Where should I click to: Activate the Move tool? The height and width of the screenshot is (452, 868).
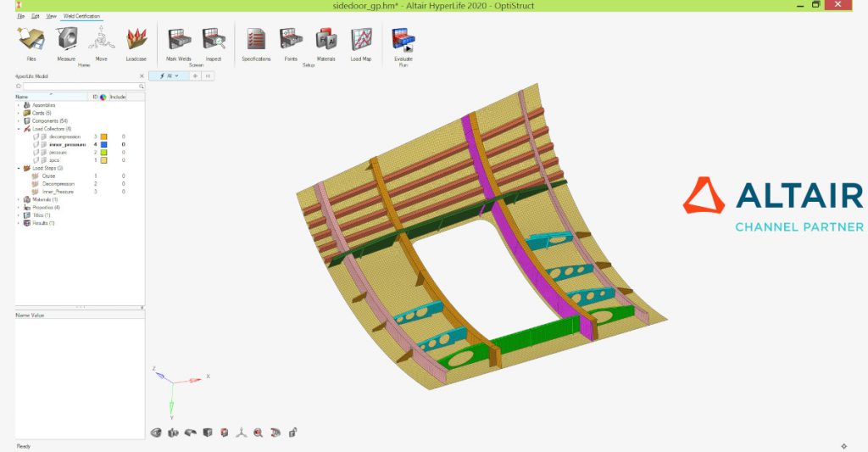pyautogui.click(x=101, y=40)
